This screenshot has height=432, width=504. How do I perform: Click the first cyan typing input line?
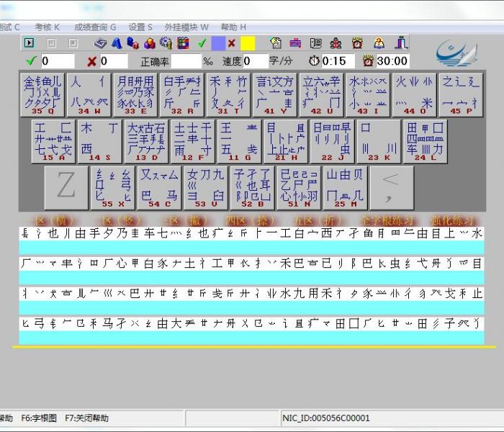click(252, 247)
